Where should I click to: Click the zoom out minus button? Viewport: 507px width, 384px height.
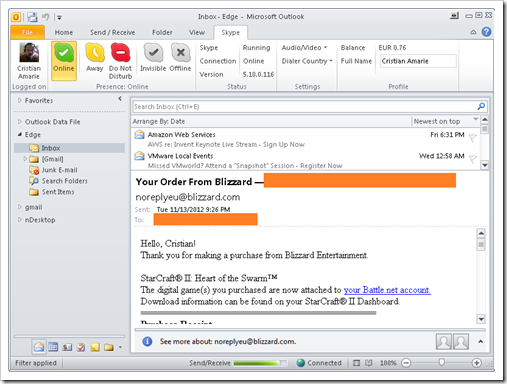click(x=406, y=363)
